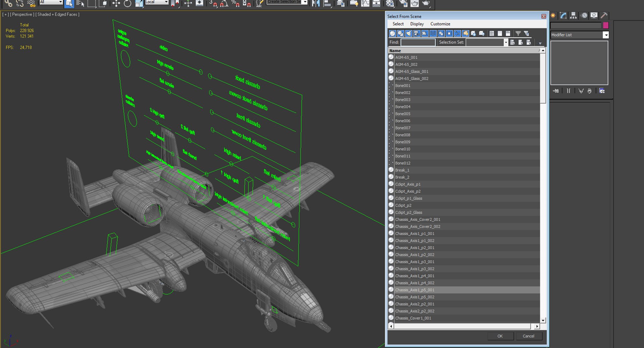This screenshot has height=348, width=644.
Task: Expand small down-arrow options at dialog toolbar end
Action: [540, 43]
